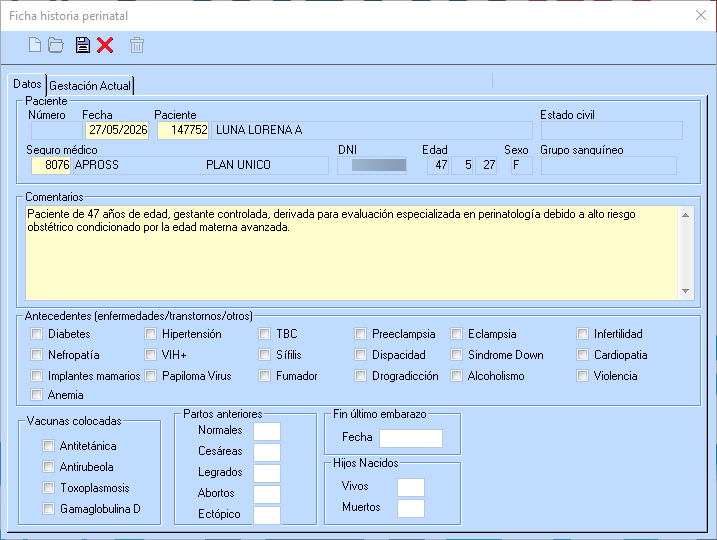Click the Fecha field showing 27/05/2026
717x540 pixels.
click(117, 130)
